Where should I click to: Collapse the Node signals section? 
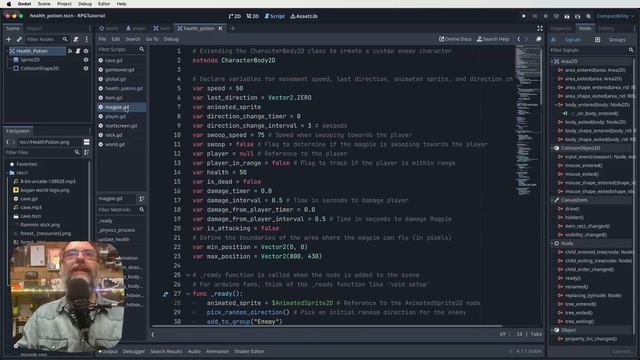(552, 243)
